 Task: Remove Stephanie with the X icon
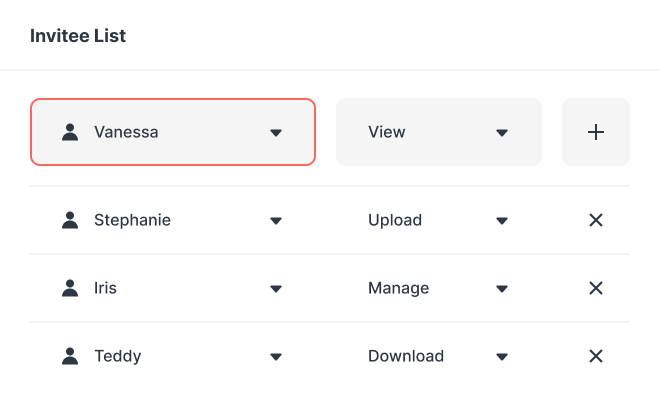point(596,220)
